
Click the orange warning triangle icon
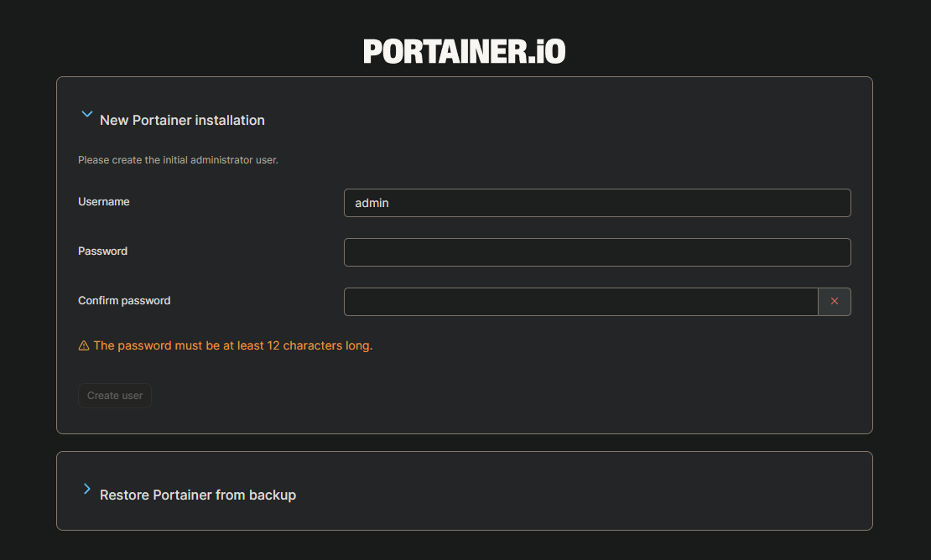point(84,345)
